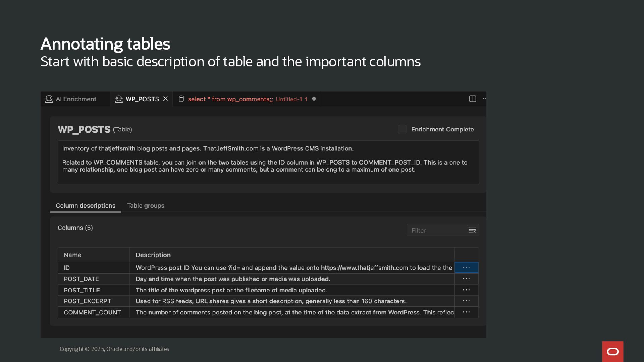Screen dimensions: 644x362
Task: Click unsaved dot on Untitled-1 tab
Action: [314, 99]
